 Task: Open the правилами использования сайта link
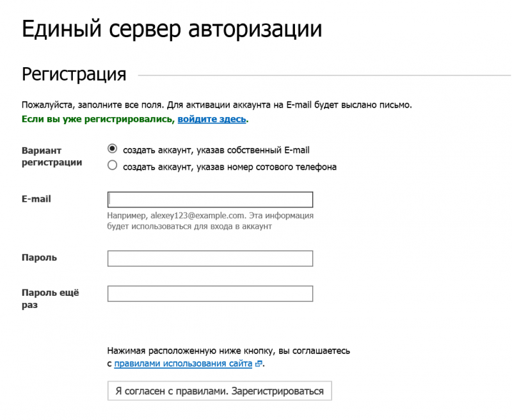[x=183, y=364]
